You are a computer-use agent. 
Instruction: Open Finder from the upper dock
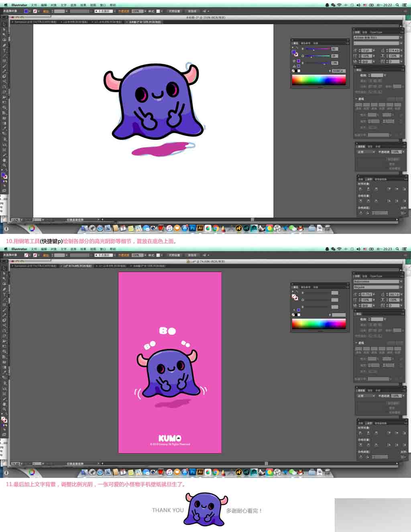coord(84,228)
